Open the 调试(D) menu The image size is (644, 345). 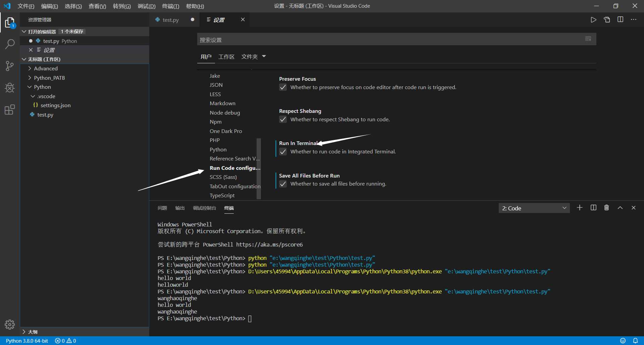tap(147, 6)
